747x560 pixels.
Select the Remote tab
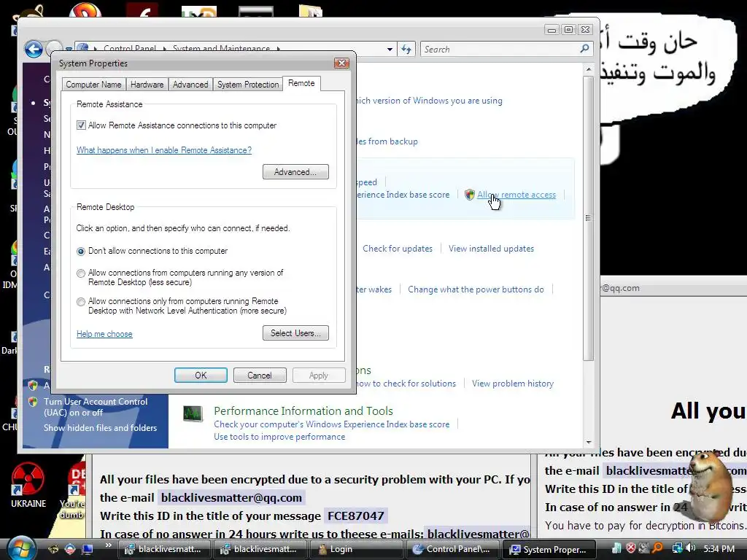click(301, 83)
